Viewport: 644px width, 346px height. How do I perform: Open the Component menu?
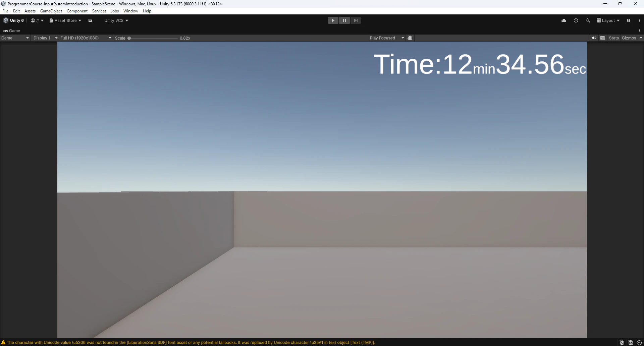pyautogui.click(x=77, y=11)
